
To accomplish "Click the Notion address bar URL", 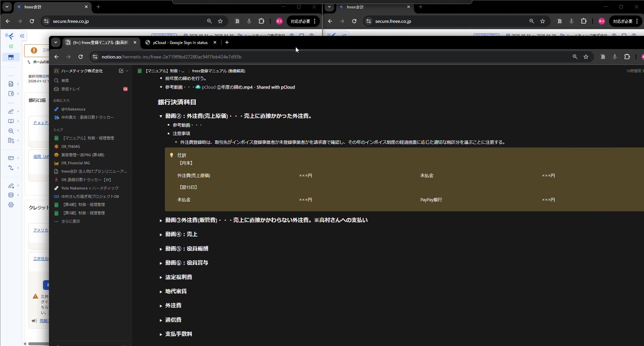I will tap(171, 57).
